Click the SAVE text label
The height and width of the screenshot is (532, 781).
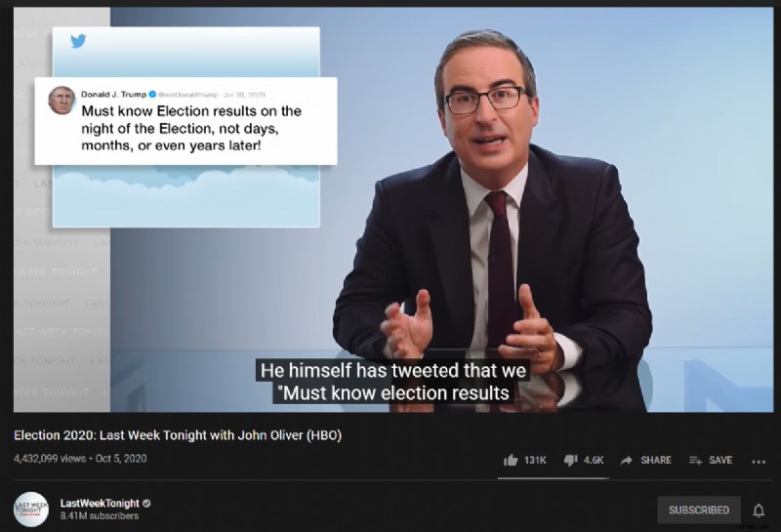pyautogui.click(x=720, y=461)
